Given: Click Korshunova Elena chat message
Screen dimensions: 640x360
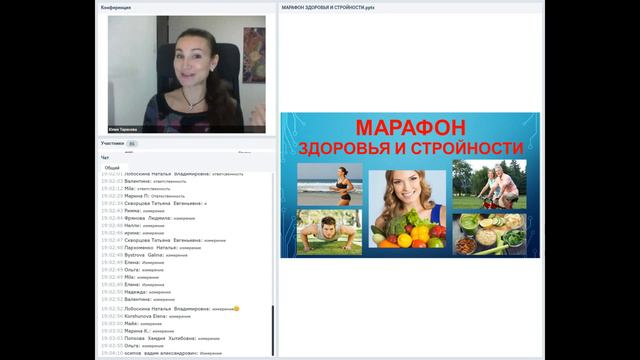Looking at the screenshot, I should [146, 316].
